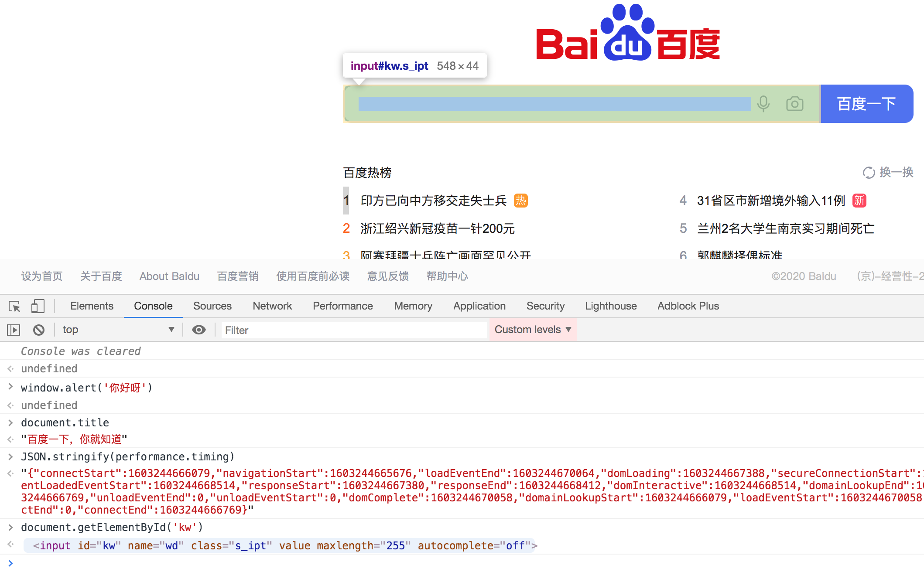The width and height of the screenshot is (924, 572).
Task: Click the inspect element picker icon
Action: 14,306
